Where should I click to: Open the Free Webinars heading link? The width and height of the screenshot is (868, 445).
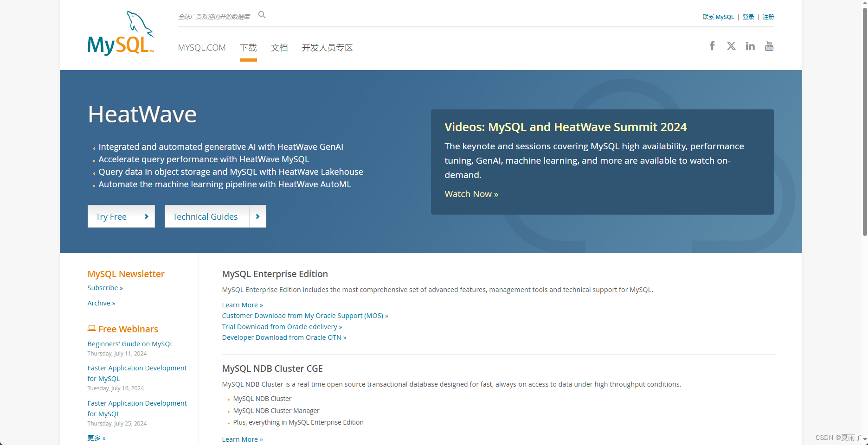pos(128,329)
